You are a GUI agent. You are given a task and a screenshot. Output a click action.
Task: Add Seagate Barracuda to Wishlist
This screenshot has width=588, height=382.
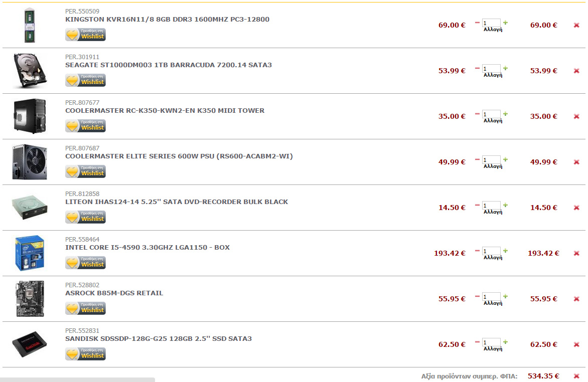85,80
